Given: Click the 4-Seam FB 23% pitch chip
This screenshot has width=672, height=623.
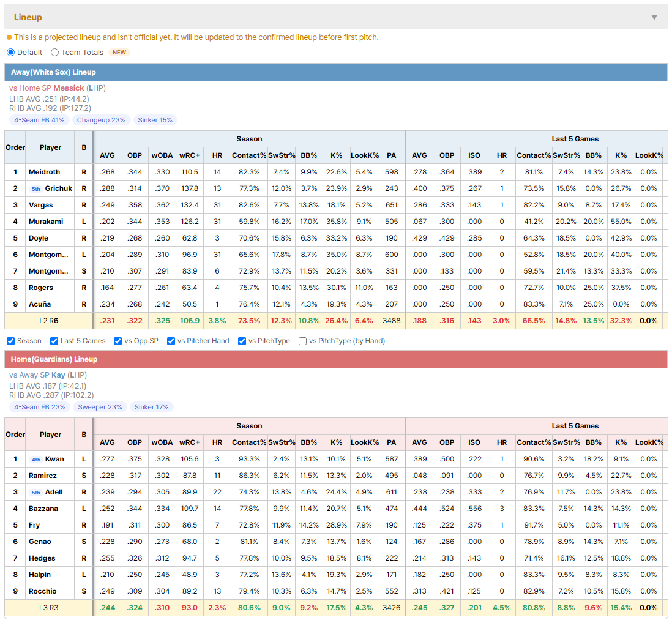Looking at the screenshot, I should point(40,407).
